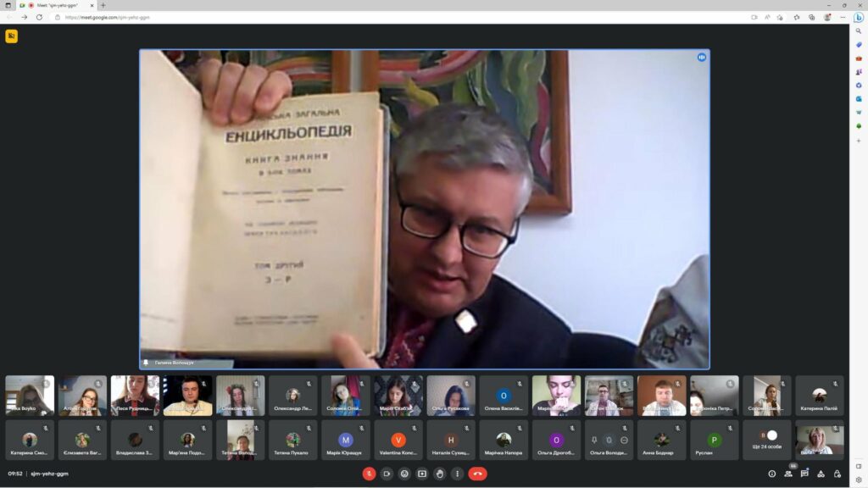Viewport: 868px width, 488px height.
Task: Toggle the camera on or off
Action: click(x=387, y=474)
